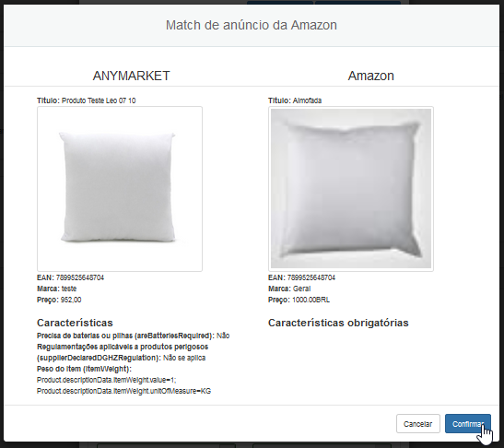Click the Amazon column heading
Viewport: 504px width, 448px height.
click(371, 76)
